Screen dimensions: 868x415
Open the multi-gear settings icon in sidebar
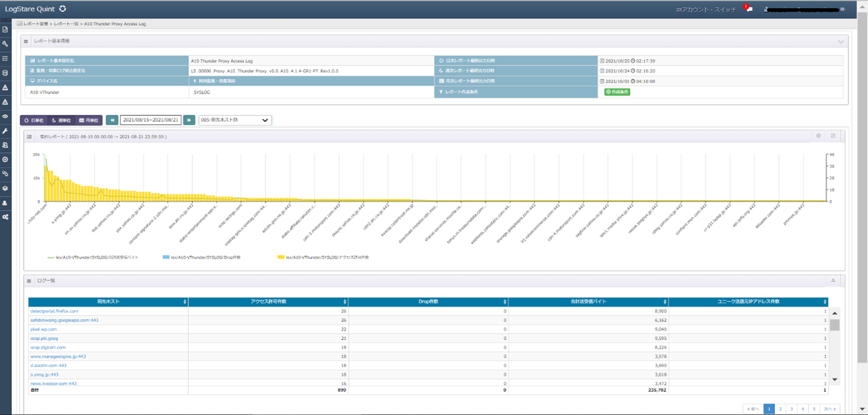click(x=5, y=217)
